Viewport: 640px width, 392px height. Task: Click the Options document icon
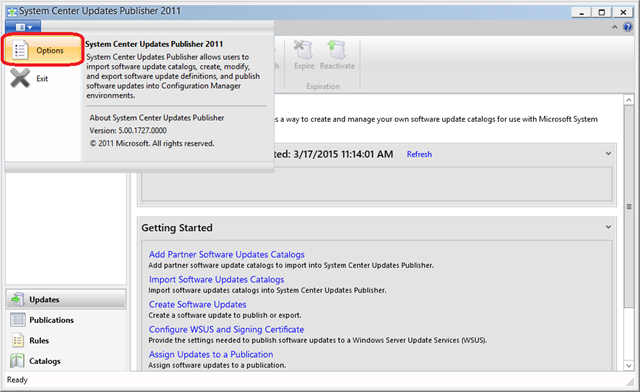click(20, 50)
